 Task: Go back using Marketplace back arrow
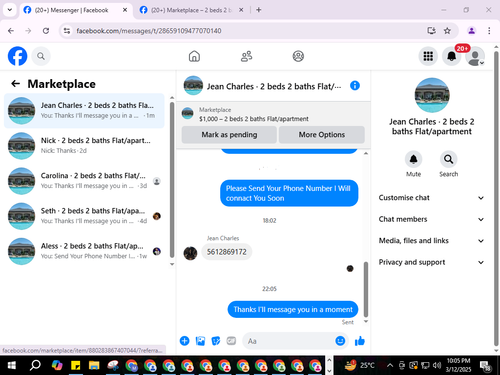15,83
